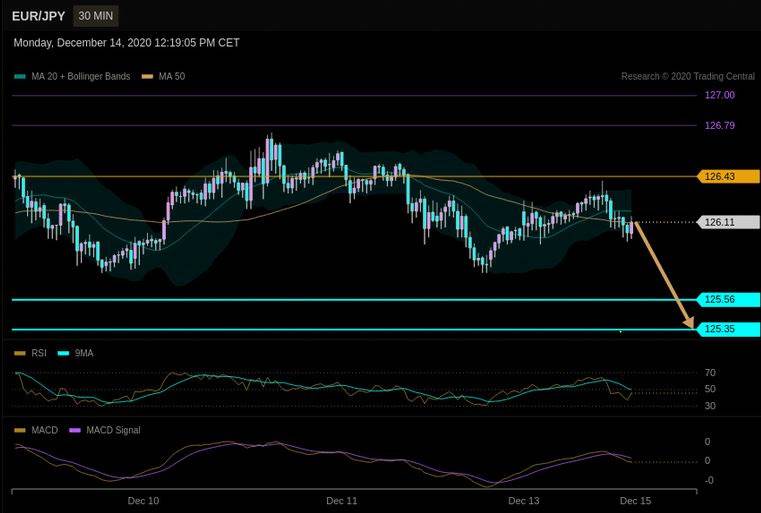The image size is (761, 513).
Task: Click the '9MA' legend label
Action: click(84, 353)
